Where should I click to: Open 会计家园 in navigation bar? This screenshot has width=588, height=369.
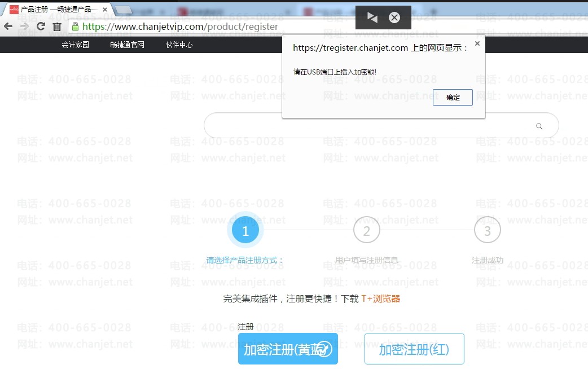pyautogui.click(x=76, y=45)
